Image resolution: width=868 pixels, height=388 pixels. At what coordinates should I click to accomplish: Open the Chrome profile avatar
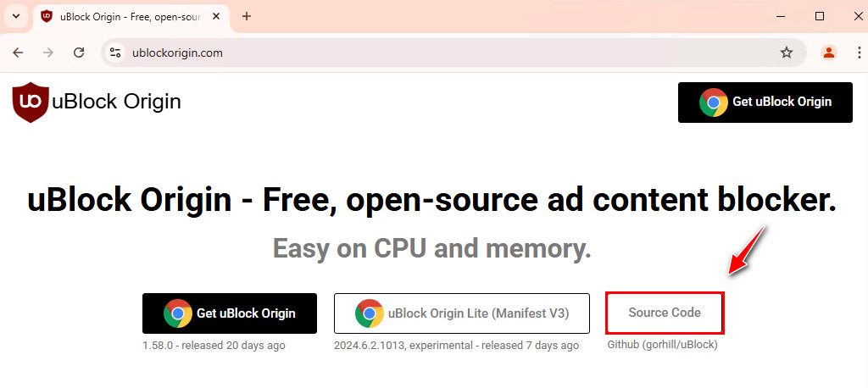(829, 53)
